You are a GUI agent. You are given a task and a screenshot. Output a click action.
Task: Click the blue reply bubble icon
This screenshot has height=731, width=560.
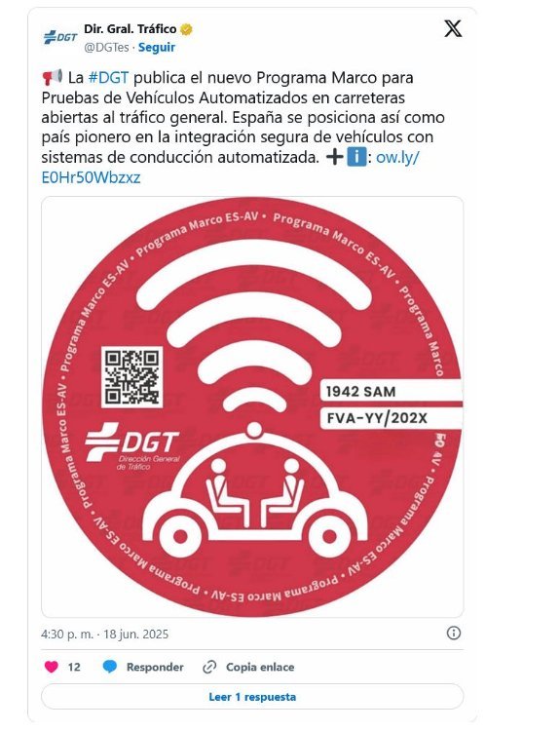click(x=110, y=667)
